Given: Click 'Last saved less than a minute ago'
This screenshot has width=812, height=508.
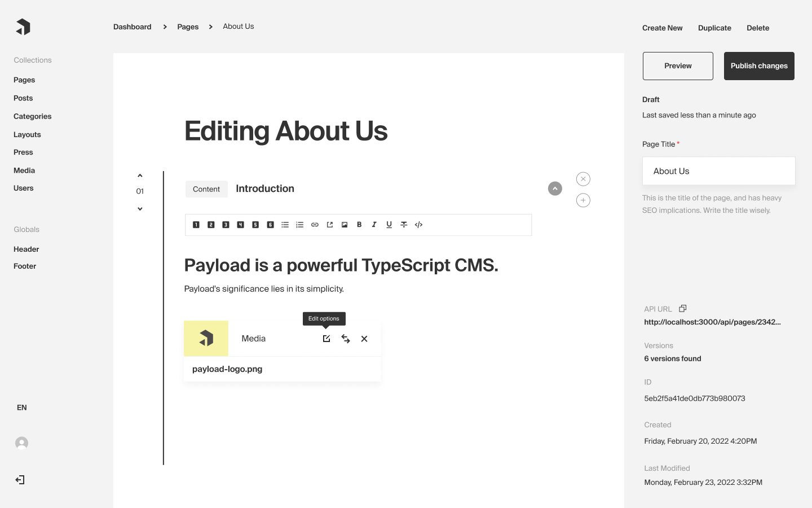Looking at the screenshot, I should tap(699, 115).
